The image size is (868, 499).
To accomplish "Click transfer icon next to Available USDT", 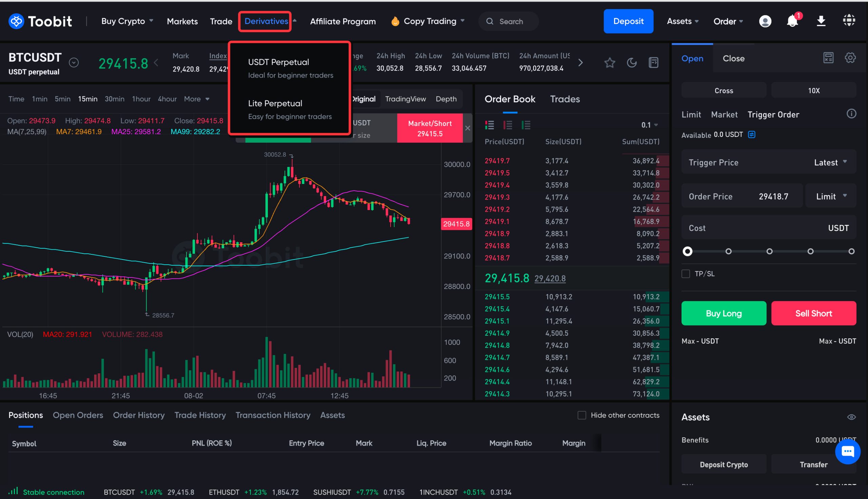I will [x=752, y=134].
